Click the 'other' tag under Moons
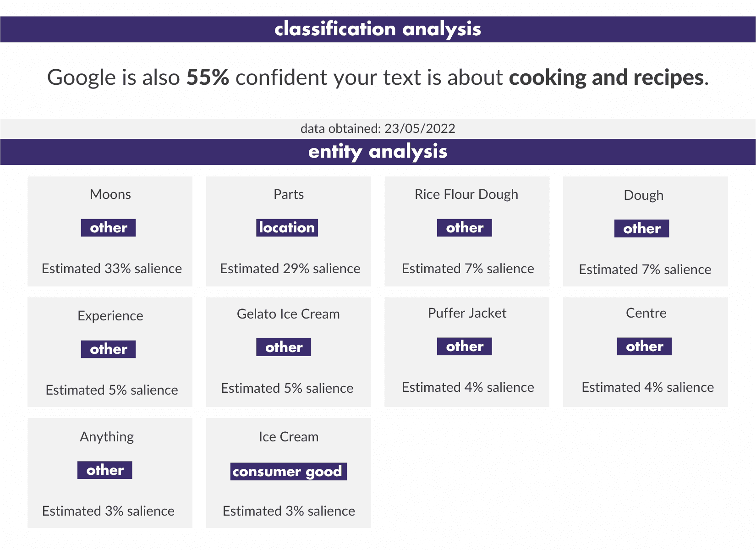The image size is (756, 550). click(108, 228)
